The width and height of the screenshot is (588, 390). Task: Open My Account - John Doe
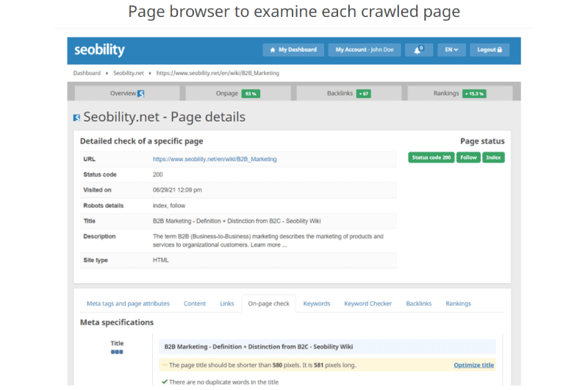364,49
